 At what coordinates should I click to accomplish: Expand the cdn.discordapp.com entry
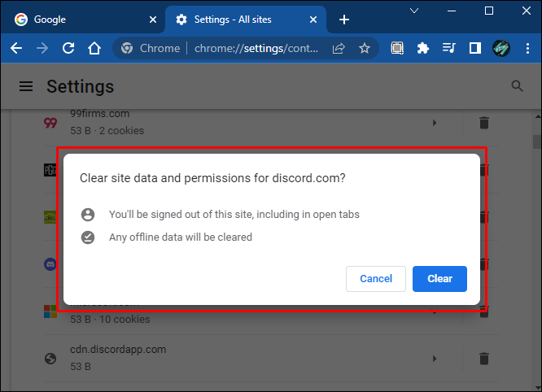coord(435,359)
